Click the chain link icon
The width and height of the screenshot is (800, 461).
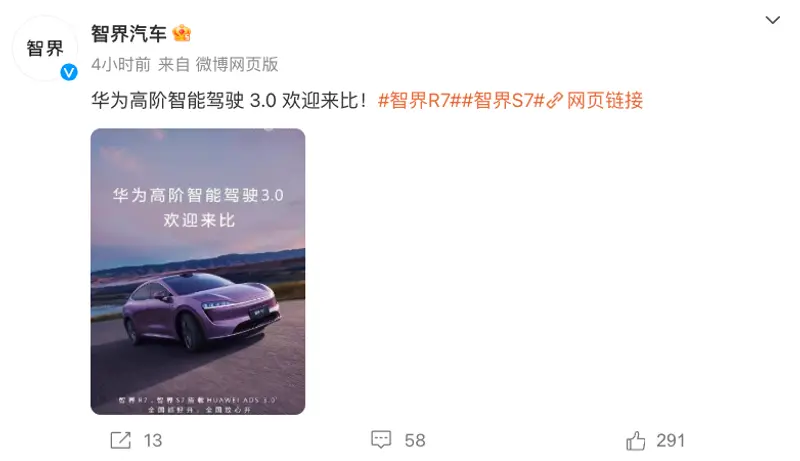[x=555, y=100]
